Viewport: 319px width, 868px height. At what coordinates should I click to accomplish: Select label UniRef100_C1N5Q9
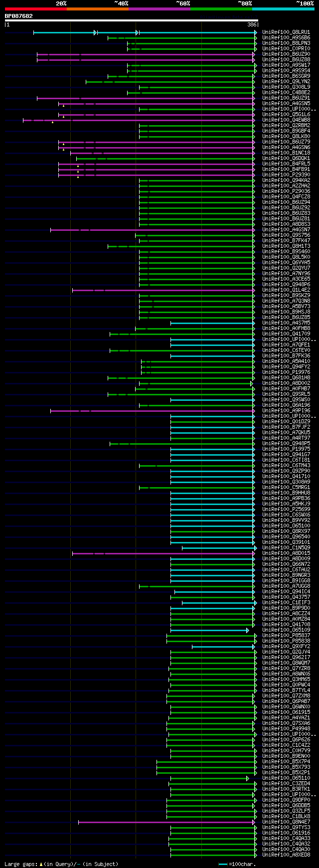coord(286,548)
